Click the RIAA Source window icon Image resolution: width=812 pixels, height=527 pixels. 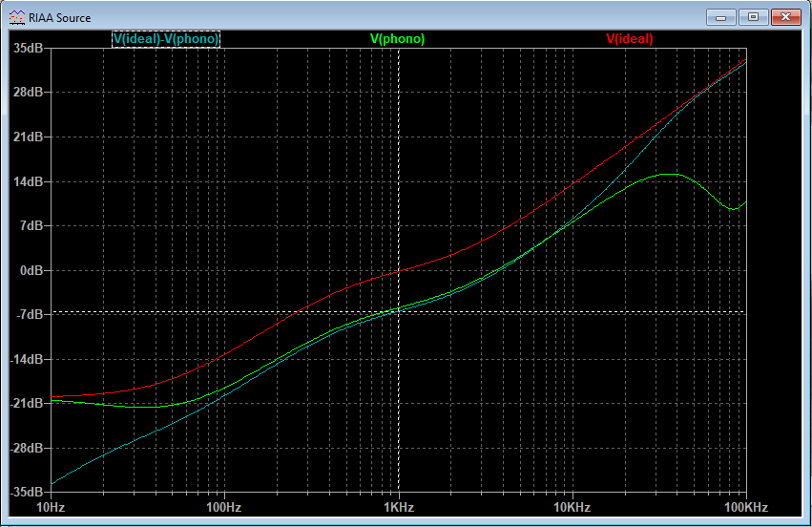click(x=16, y=17)
